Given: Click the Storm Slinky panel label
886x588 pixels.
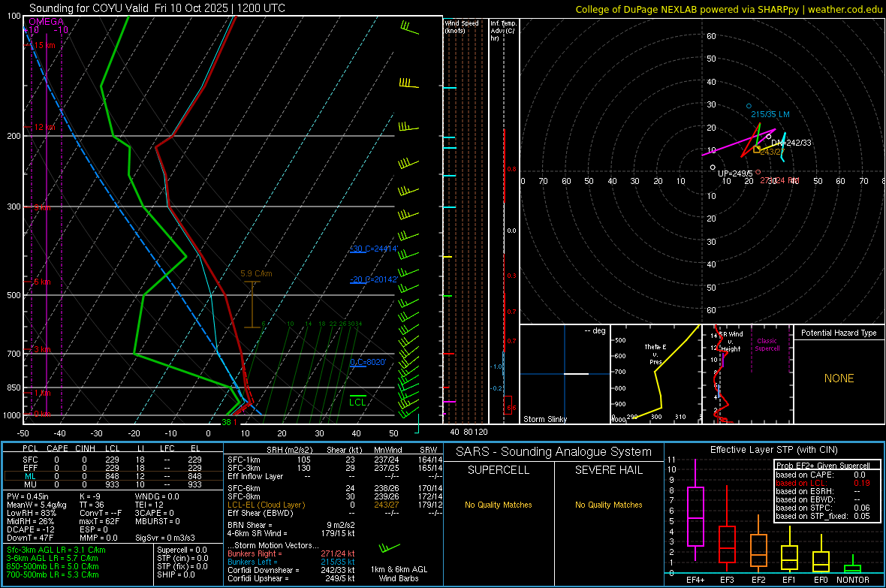Looking at the screenshot, I should (544, 419).
